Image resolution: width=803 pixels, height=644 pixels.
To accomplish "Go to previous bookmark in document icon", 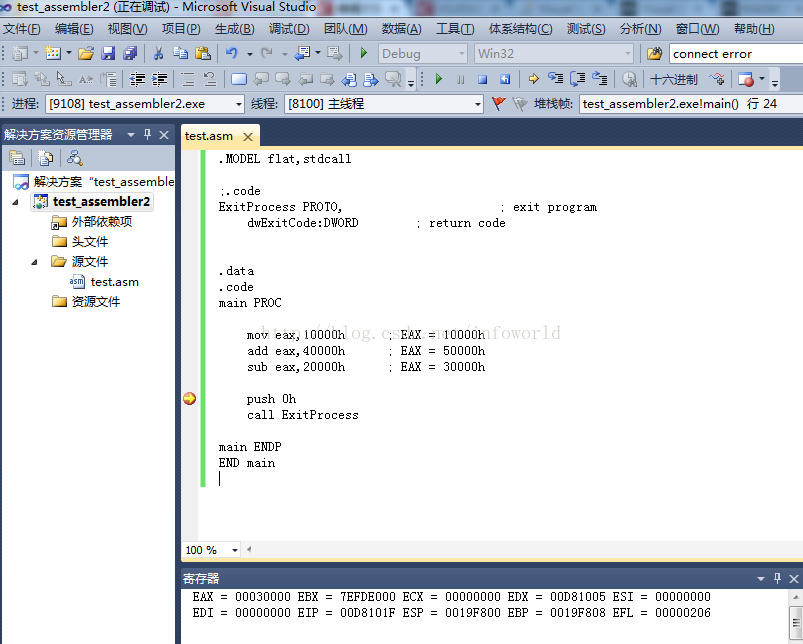I will click(x=349, y=79).
